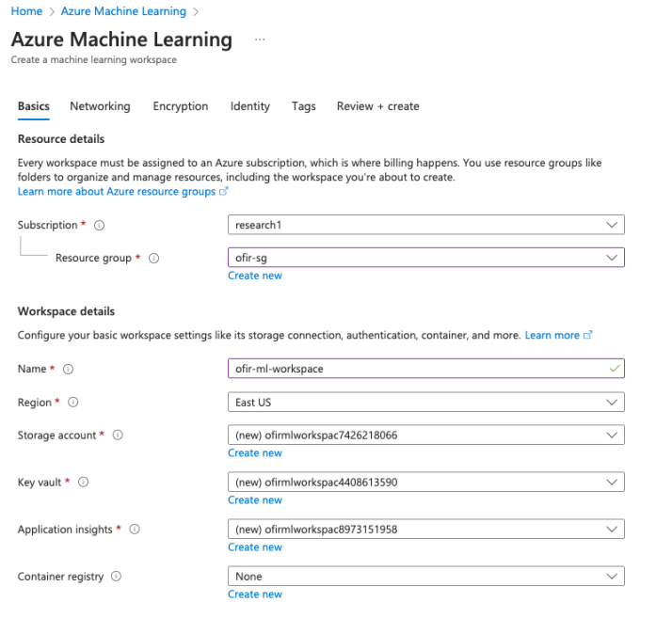Open Learn more about Azure resource groups

point(117,192)
